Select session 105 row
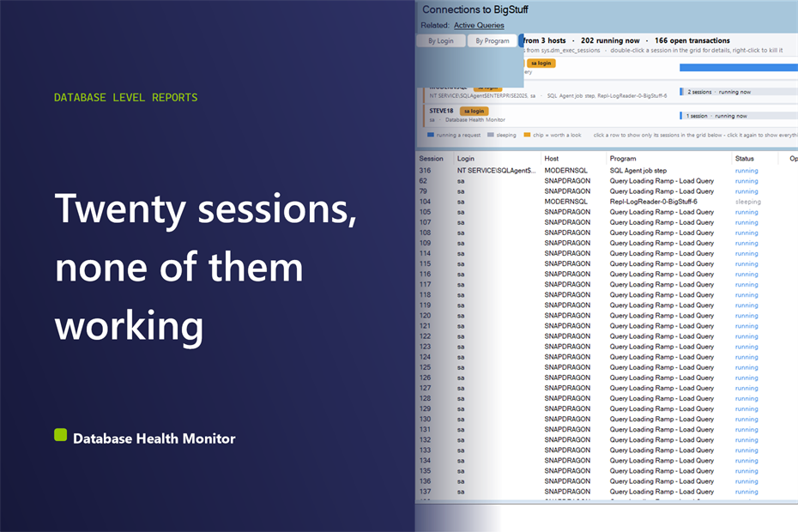 tap(607, 212)
